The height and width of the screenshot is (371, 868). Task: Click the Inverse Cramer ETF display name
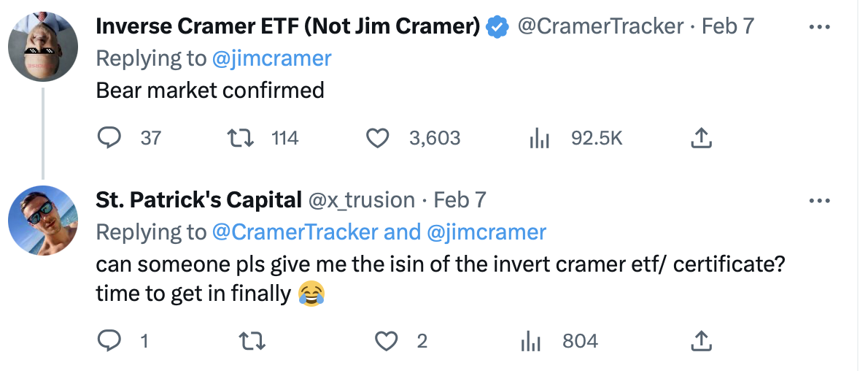tap(288, 27)
